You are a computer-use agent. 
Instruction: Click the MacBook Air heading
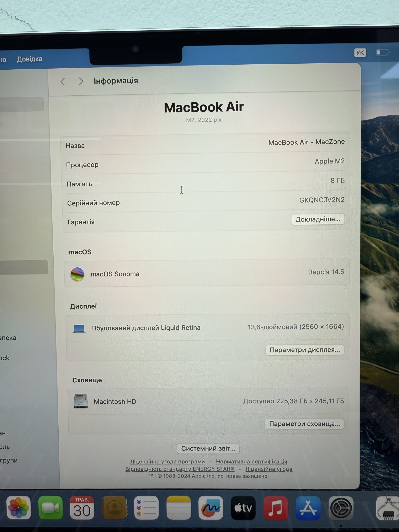tap(204, 107)
